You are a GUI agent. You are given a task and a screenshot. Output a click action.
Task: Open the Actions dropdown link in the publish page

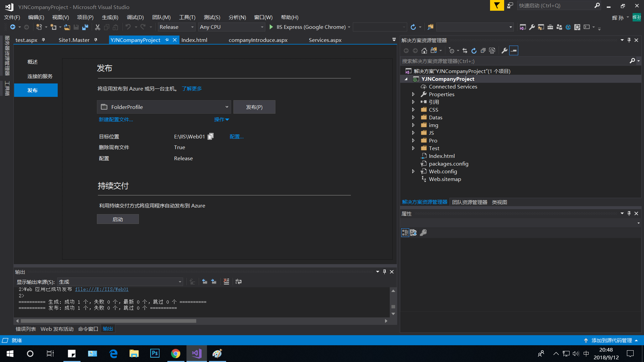point(221,120)
